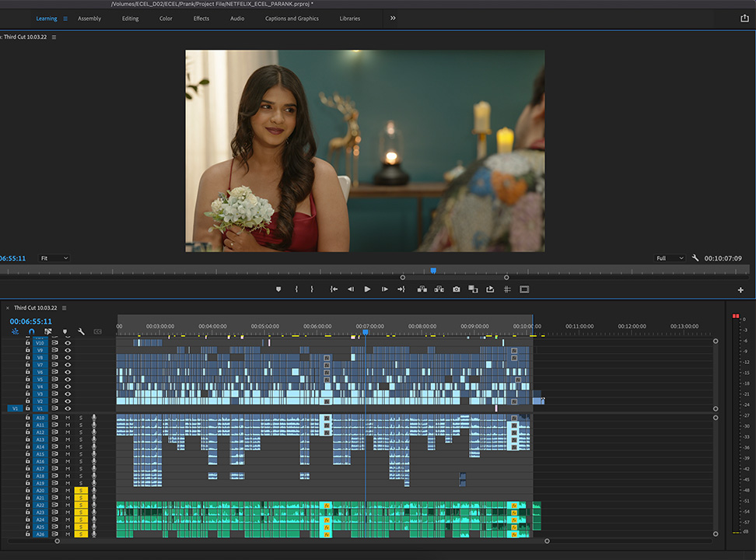Image resolution: width=756 pixels, height=560 pixels.
Task: Open the Comparison View button
Action: tap(473, 289)
